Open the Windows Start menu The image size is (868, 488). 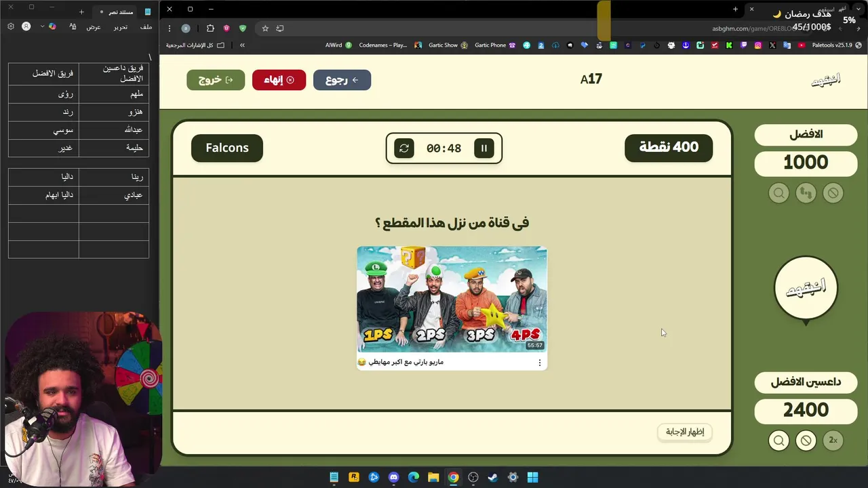(x=533, y=477)
